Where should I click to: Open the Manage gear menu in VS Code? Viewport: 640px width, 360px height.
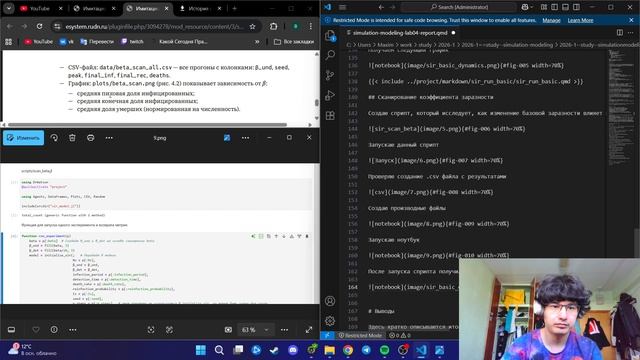[x=330, y=320]
